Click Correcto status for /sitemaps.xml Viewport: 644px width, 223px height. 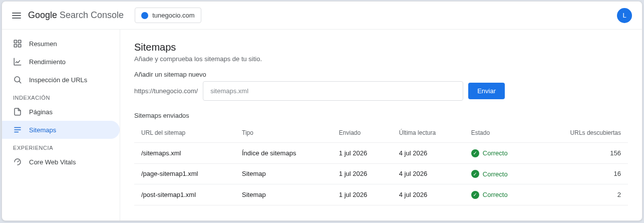click(x=495, y=153)
